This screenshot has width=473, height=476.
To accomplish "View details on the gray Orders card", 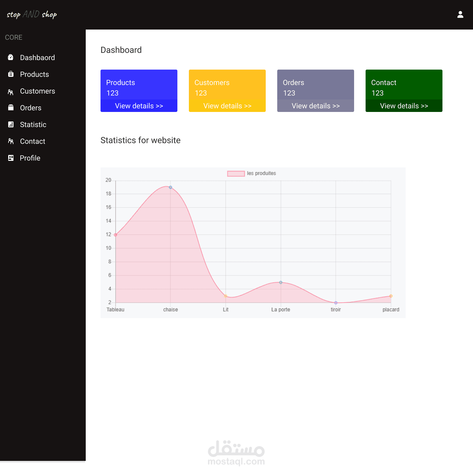I will [x=316, y=106].
